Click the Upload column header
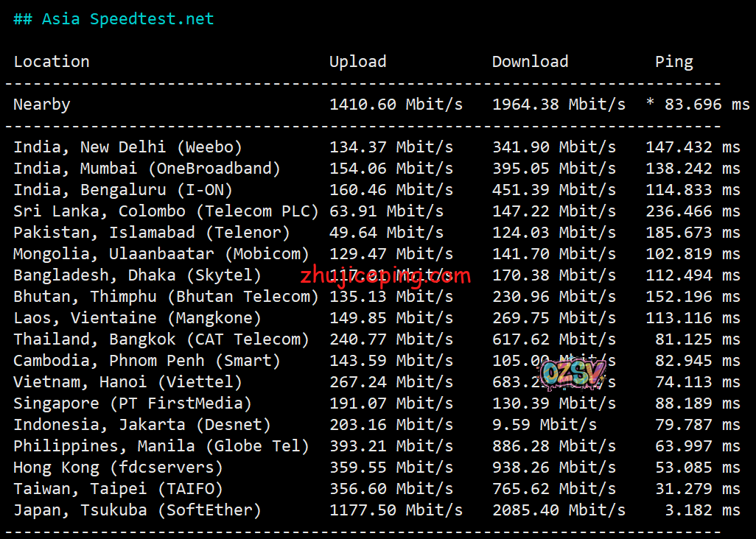The height and width of the screenshot is (539, 756). tap(357, 62)
